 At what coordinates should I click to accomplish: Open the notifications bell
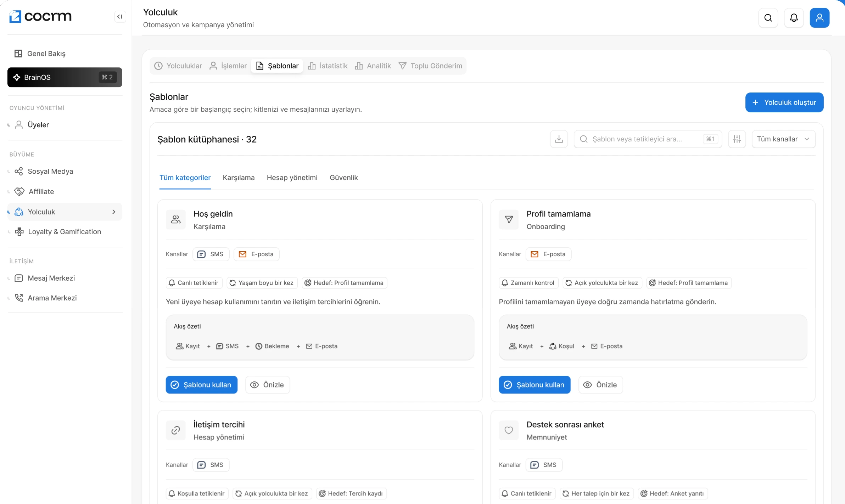[794, 18]
